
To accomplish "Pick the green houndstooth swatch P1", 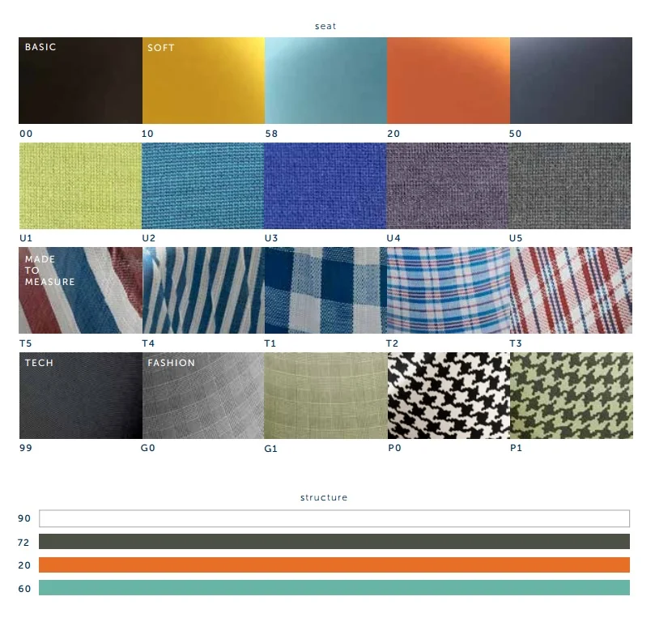I will click(572, 395).
